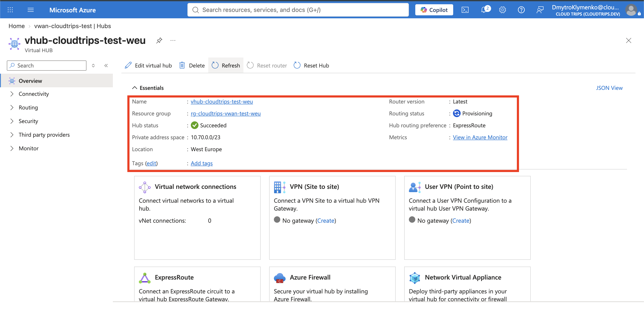644x310 pixels.
Task: Refresh the hub overview
Action: tap(226, 66)
